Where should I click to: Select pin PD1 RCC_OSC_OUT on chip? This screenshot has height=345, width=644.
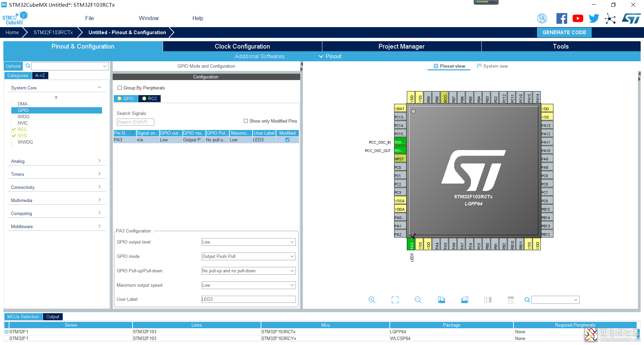[400, 150]
